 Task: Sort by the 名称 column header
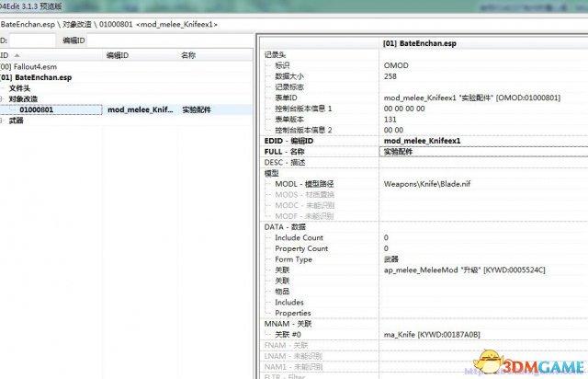click(x=188, y=55)
